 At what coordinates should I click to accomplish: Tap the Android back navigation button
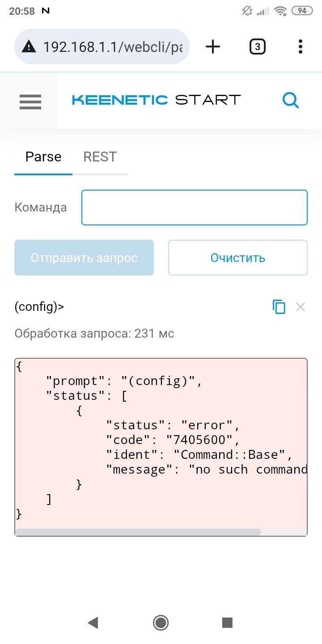[x=93, y=623]
